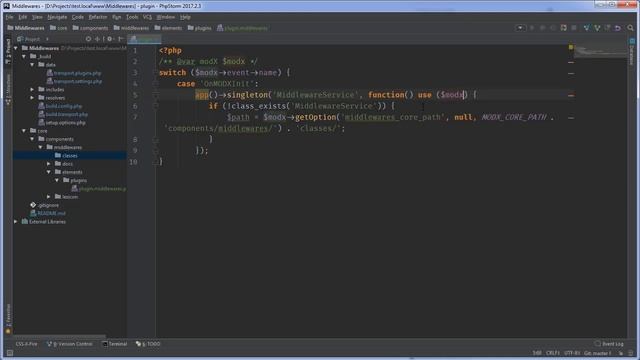Image resolution: width=640 pixels, height=360 pixels.
Task: Open the Window menu
Action: point(166,17)
